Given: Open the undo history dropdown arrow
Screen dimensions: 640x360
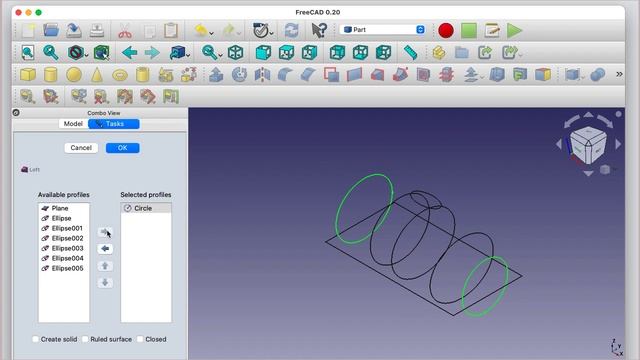Looking at the screenshot, I should coord(211,33).
